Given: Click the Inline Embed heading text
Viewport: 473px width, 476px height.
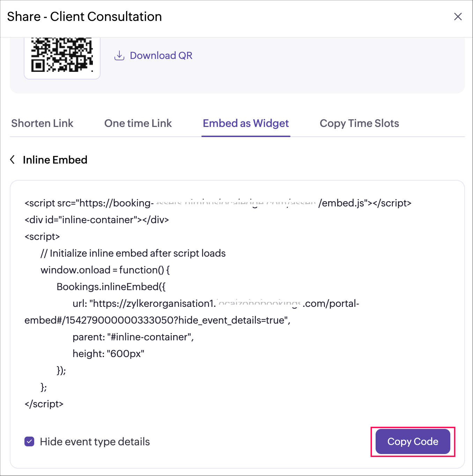Looking at the screenshot, I should pyautogui.click(x=55, y=160).
